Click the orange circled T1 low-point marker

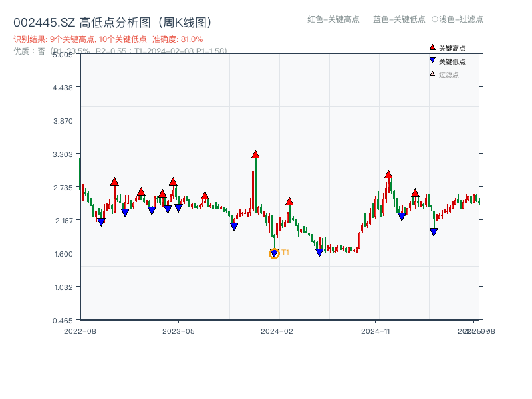(x=274, y=253)
